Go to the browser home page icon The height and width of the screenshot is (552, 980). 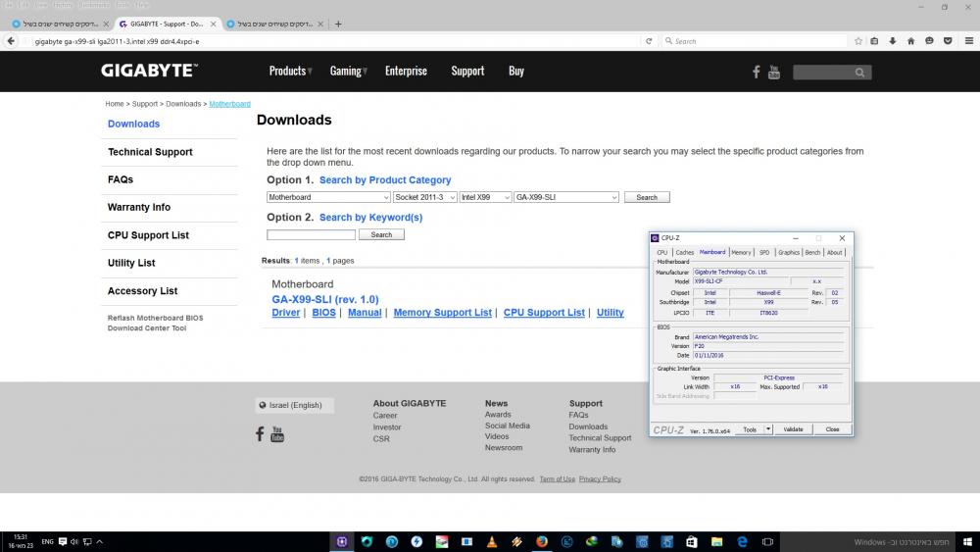910,41
